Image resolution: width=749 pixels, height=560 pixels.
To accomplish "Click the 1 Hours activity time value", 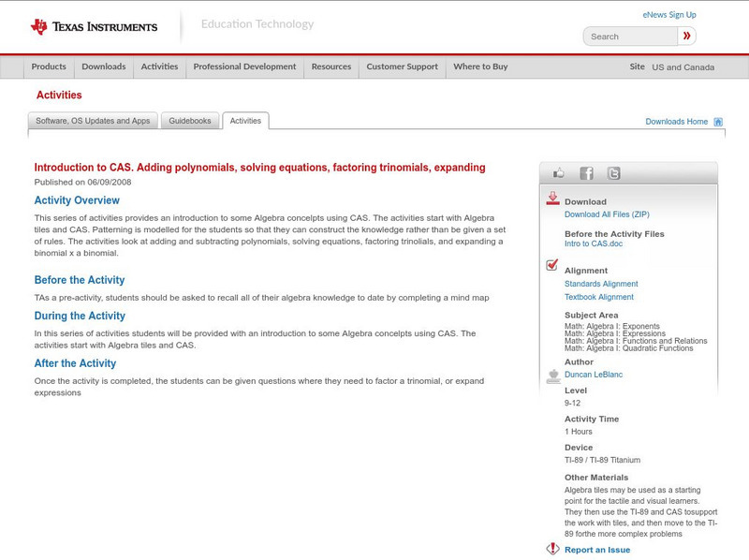I will coord(579,432).
